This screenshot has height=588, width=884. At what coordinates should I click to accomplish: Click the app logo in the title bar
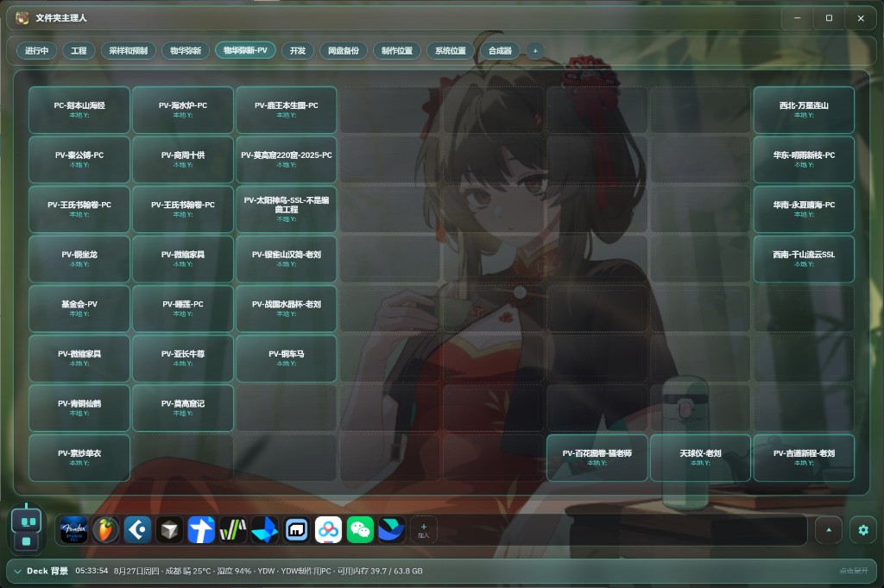(22, 18)
